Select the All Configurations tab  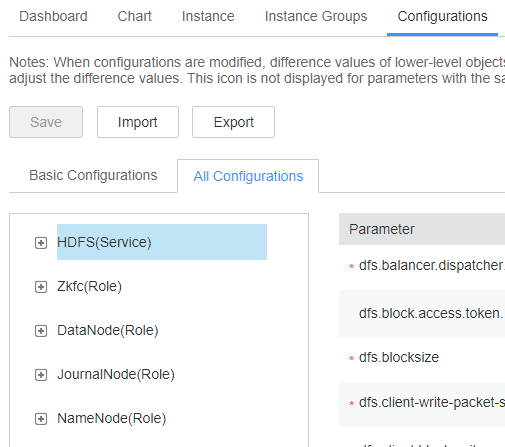click(x=248, y=176)
